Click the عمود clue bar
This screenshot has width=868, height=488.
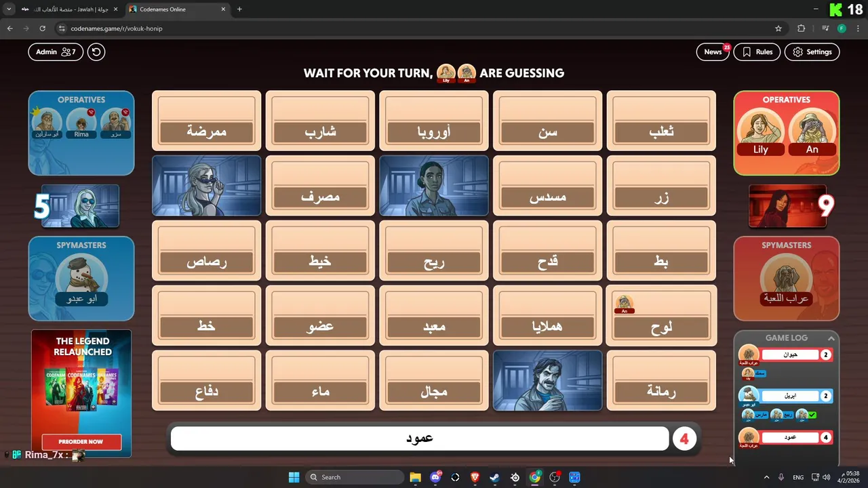(x=420, y=439)
